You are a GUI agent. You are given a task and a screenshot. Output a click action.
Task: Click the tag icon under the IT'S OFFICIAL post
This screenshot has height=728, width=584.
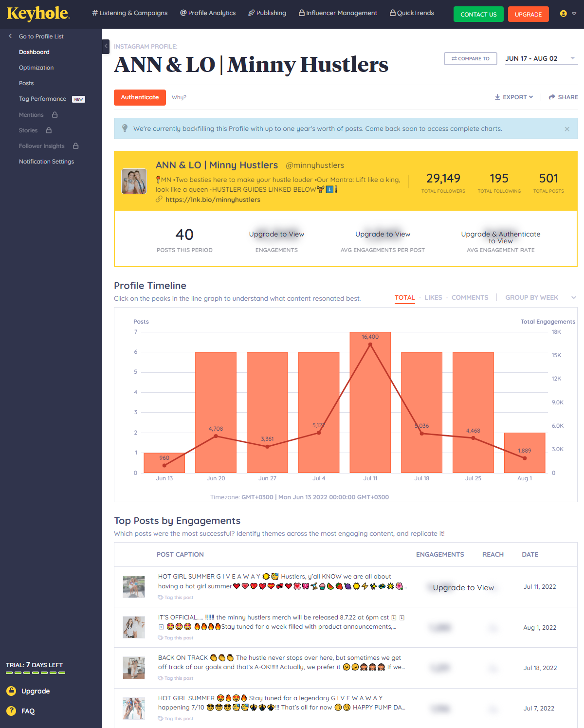[x=161, y=638]
